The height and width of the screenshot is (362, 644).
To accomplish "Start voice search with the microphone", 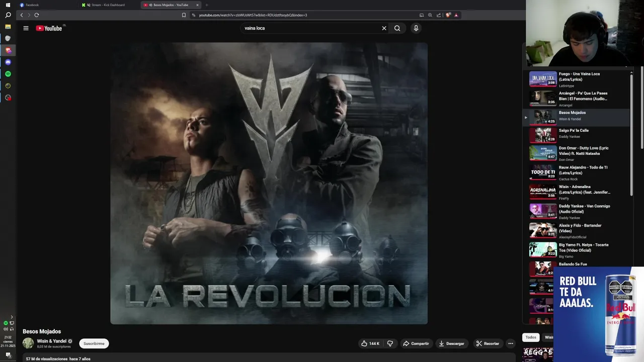I will 416,28.
